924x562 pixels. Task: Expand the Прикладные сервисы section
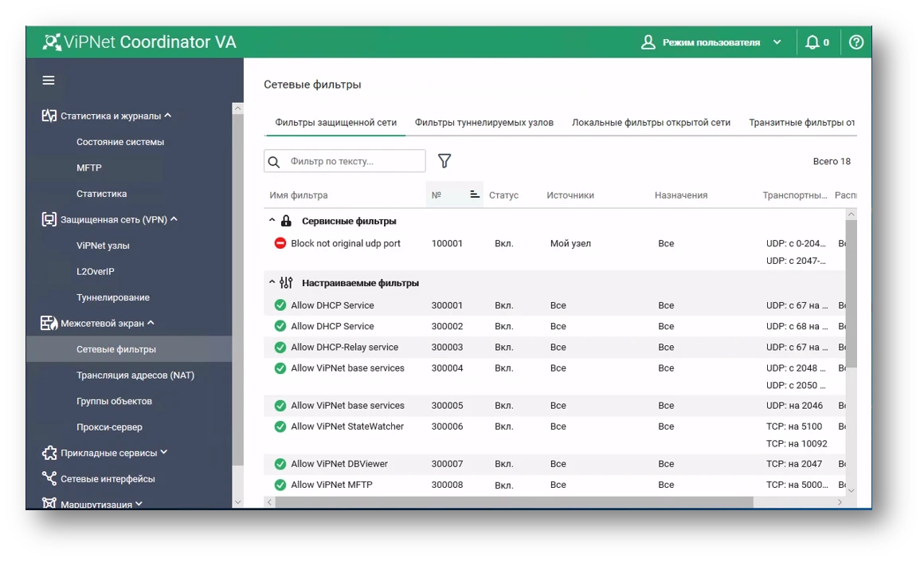click(164, 452)
